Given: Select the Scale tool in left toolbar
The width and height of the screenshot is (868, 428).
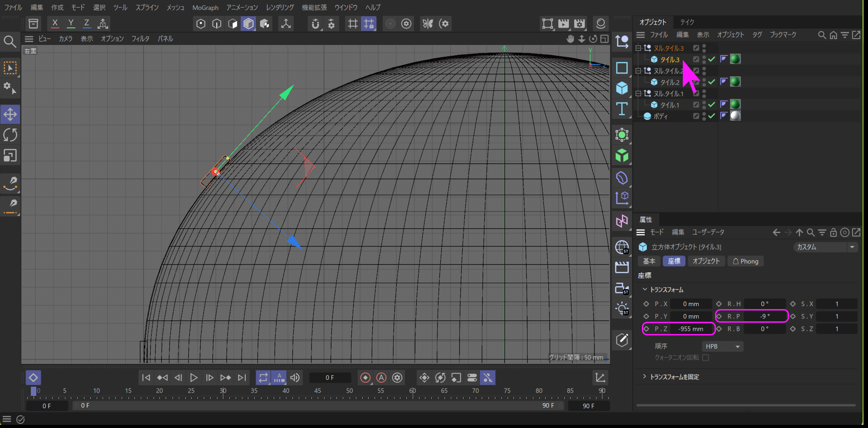Looking at the screenshot, I should (x=10, y=156).
